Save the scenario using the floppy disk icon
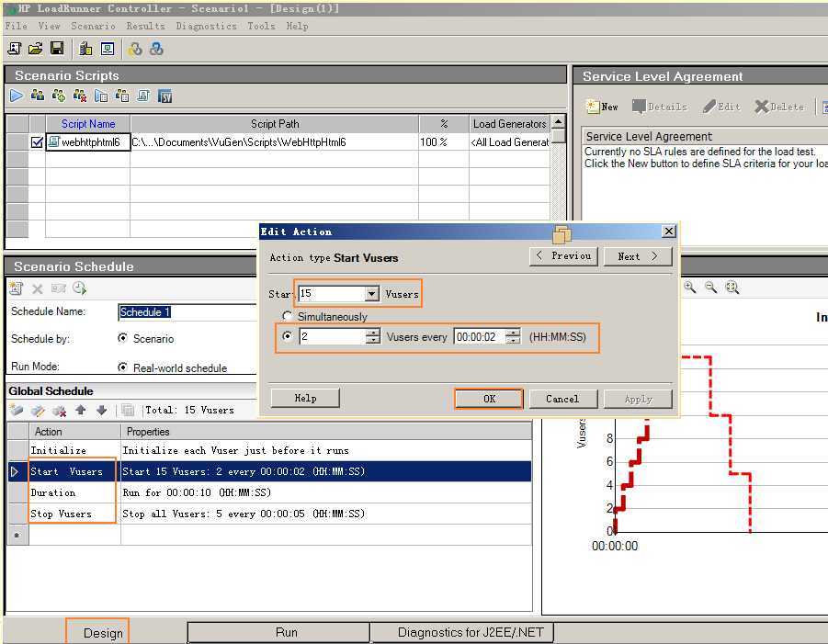The width and height of the screenshot is (828, 644). (x=57, y=49)
